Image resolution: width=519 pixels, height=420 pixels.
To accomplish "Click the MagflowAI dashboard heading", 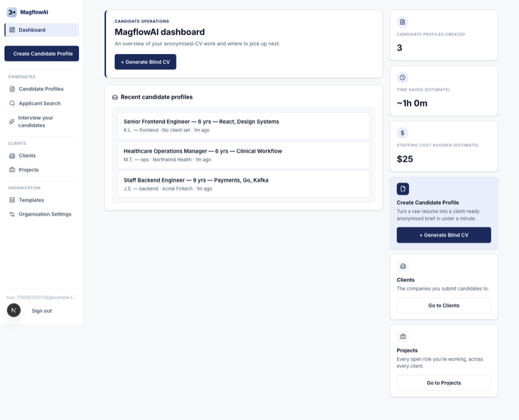I will point(160,32).
